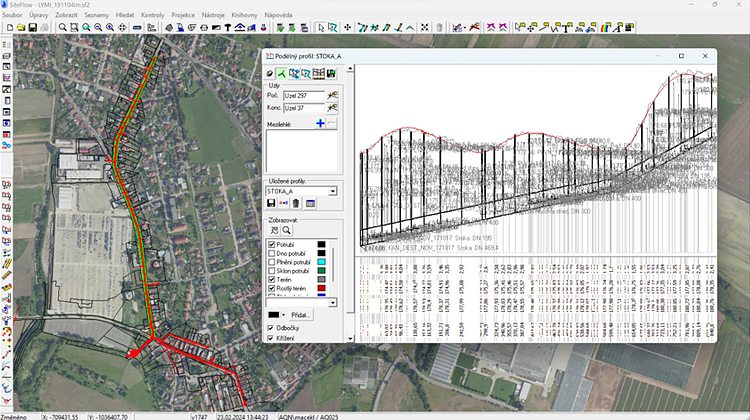
Task: Open the black color picker dropdown arrow
Action: [x=283, y=315]
